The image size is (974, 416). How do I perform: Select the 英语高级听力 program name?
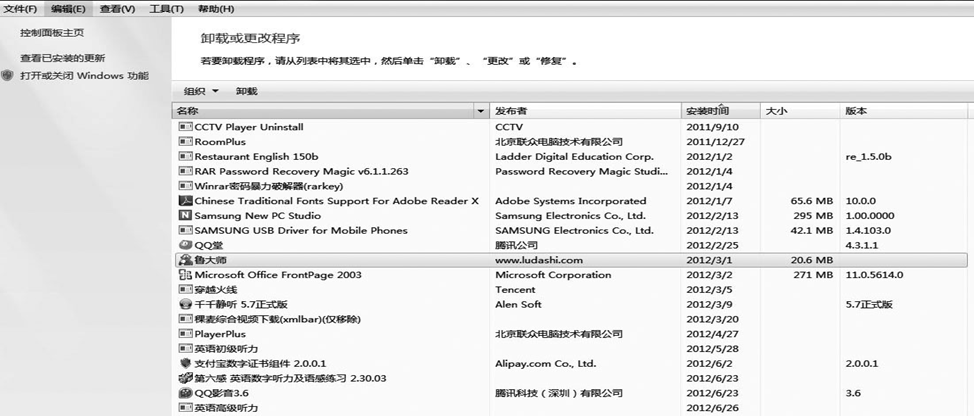point(226,408)
